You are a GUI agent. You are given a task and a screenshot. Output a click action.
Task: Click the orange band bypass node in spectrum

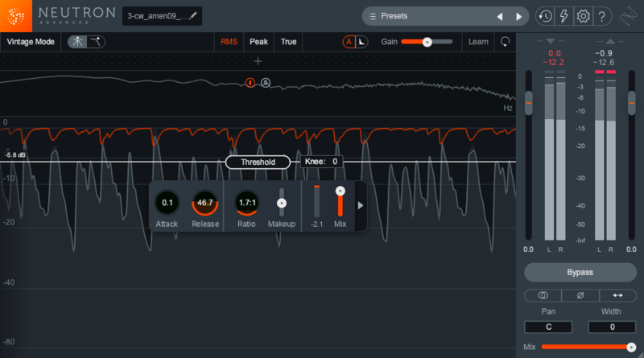[250, 83]
